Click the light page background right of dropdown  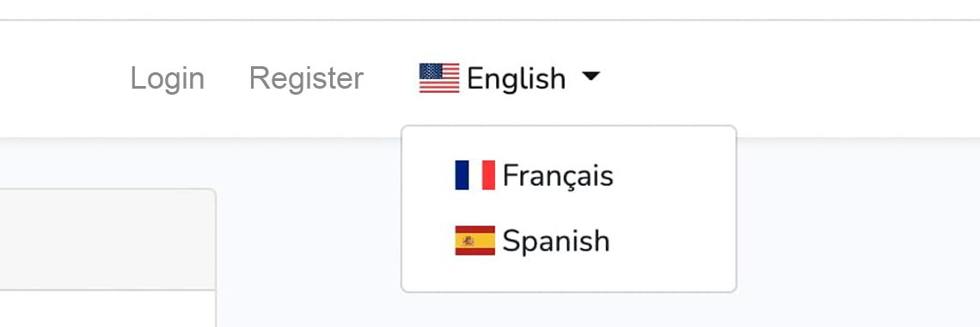(856, 231)
